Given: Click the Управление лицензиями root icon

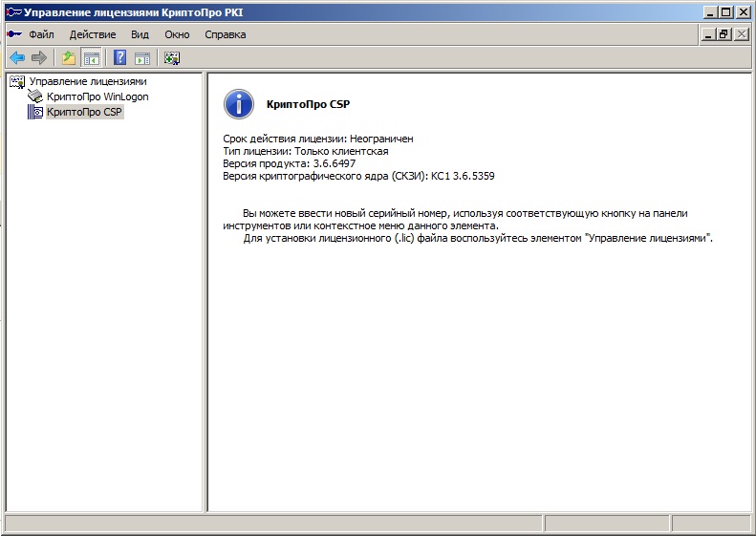Looking at the screenshot, I should point(17,81).
